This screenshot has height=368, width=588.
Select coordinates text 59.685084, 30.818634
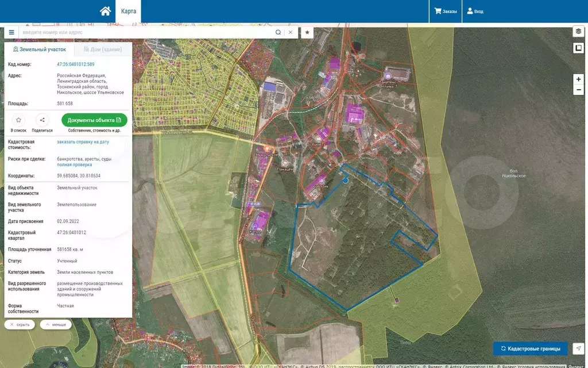[79, 176]
